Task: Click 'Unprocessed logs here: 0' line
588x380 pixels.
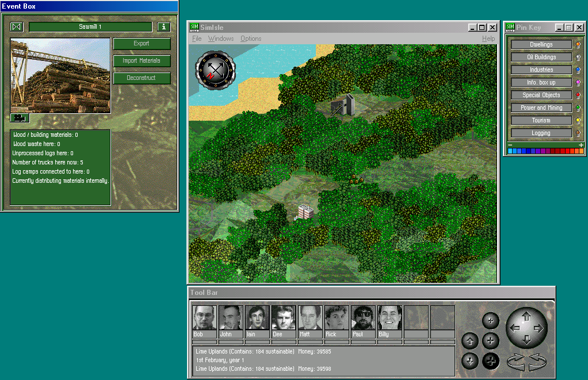Action: point(43,153)
